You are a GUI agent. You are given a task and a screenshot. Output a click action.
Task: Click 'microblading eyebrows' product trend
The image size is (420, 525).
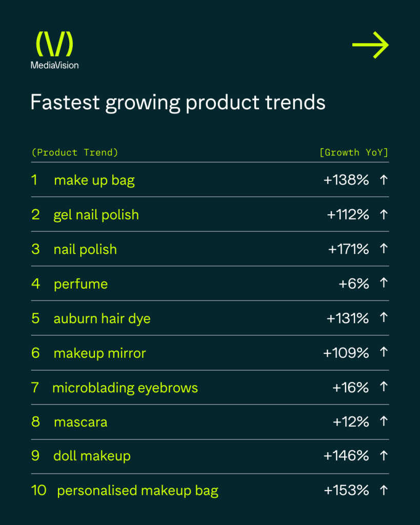125,388
